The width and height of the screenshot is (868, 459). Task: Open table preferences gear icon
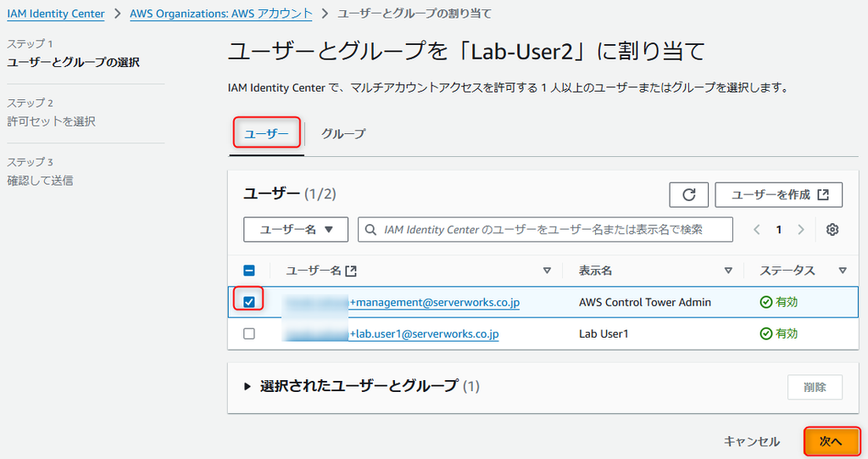point(832,229)
